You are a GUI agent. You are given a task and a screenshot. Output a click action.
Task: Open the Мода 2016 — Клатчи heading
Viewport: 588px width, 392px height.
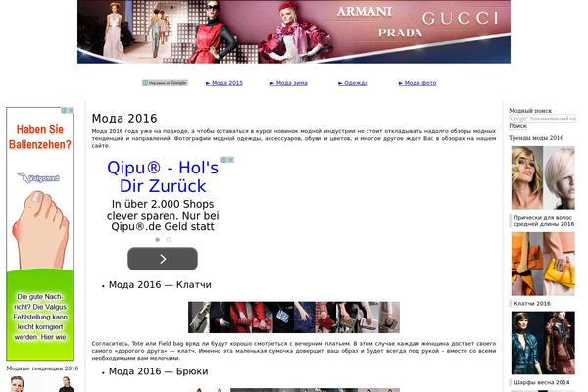tap(160, 285)
